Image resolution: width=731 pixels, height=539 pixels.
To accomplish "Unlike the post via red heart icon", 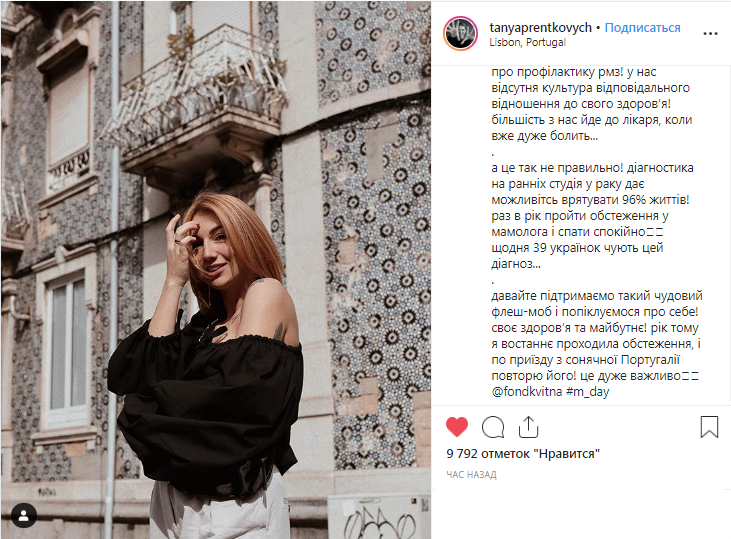I will tap(457, 427).
